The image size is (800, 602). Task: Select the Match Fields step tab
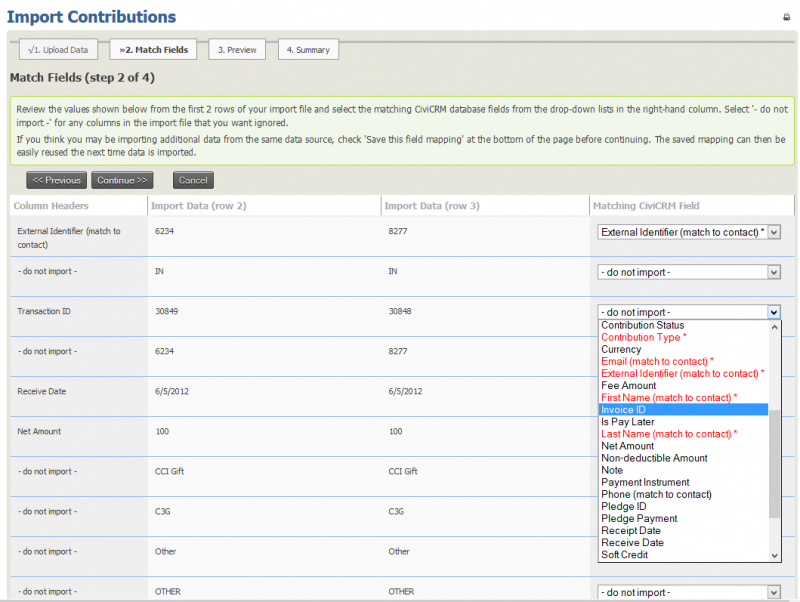pyautogui.click(x=153, y=49)
